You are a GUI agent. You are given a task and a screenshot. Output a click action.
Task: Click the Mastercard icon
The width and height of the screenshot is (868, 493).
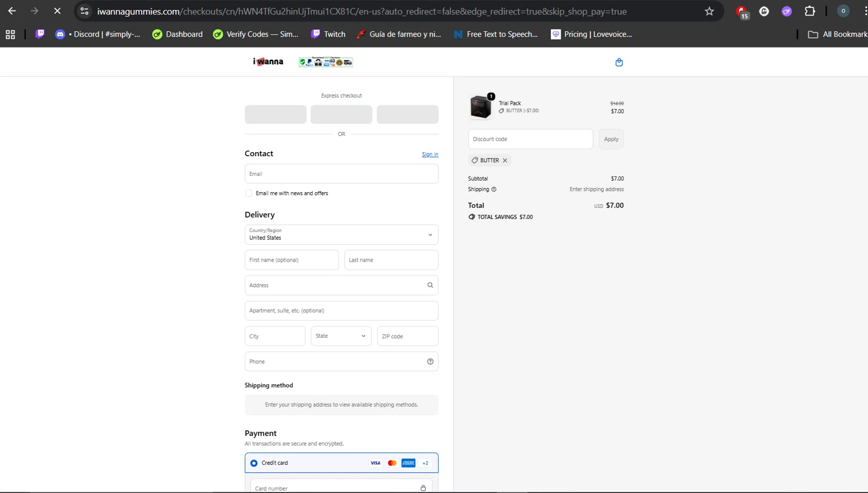coord(392,463)
